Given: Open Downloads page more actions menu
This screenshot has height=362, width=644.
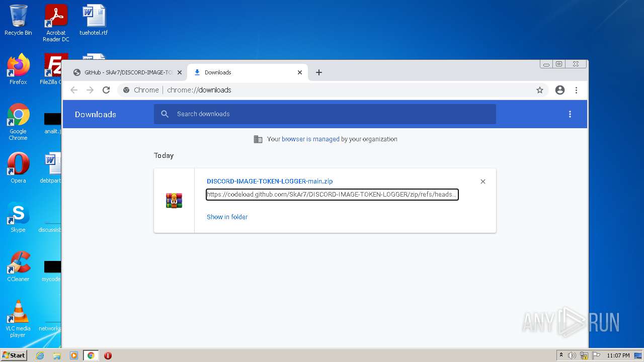Looking at the screenshot, I should pos(570,114).
